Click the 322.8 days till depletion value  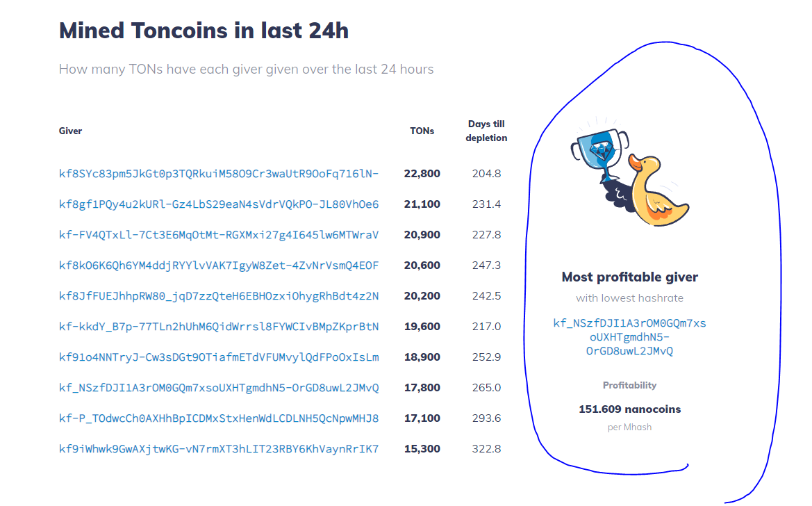coord(486,449)
